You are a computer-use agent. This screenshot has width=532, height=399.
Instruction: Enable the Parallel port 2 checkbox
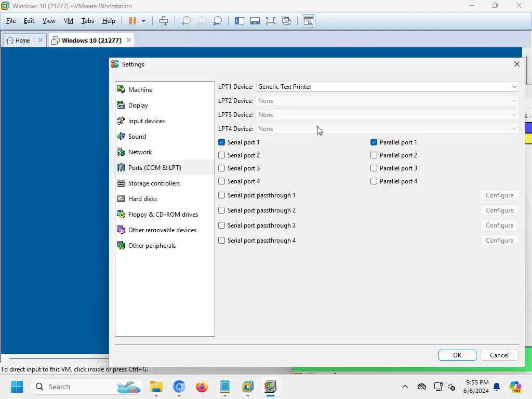374,155
